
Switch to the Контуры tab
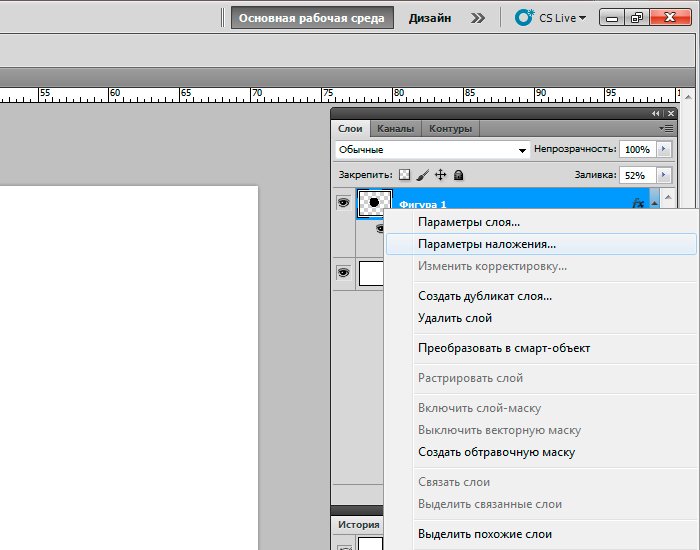click(450, 129)
